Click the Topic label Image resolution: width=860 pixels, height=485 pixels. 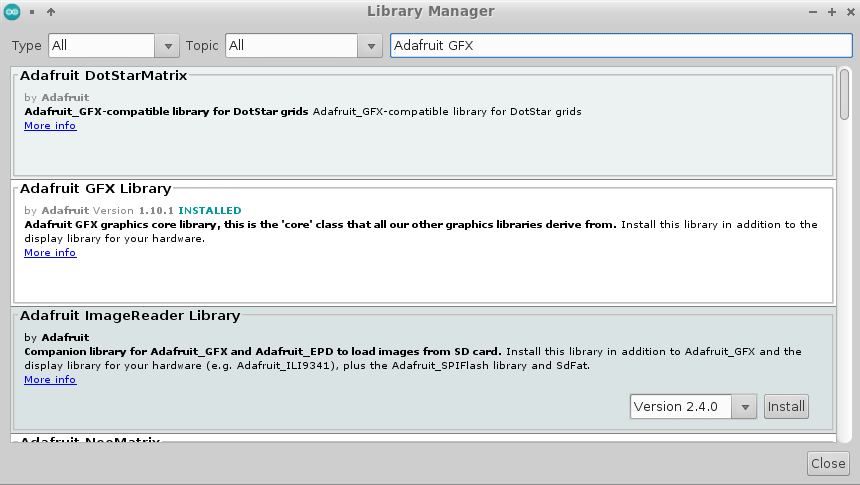click(202, 46)
